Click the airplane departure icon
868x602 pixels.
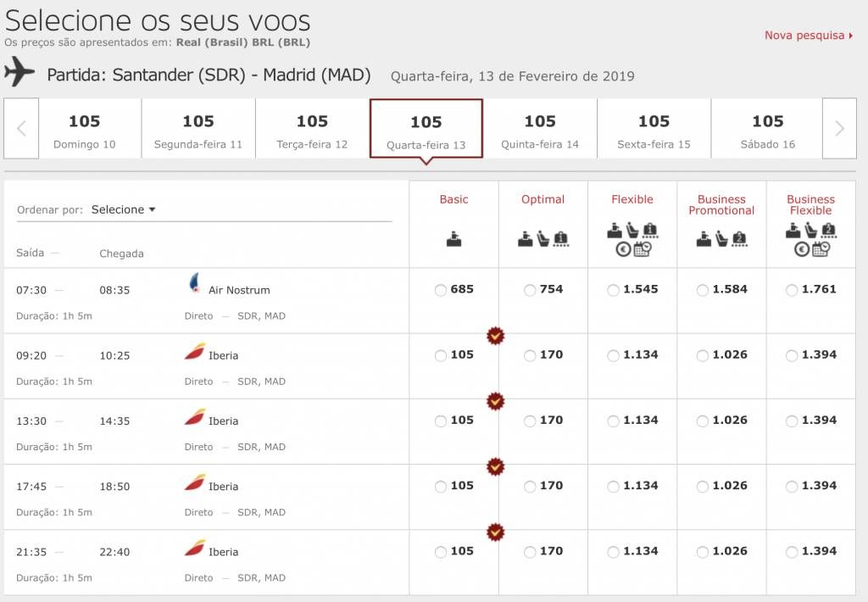19,71
